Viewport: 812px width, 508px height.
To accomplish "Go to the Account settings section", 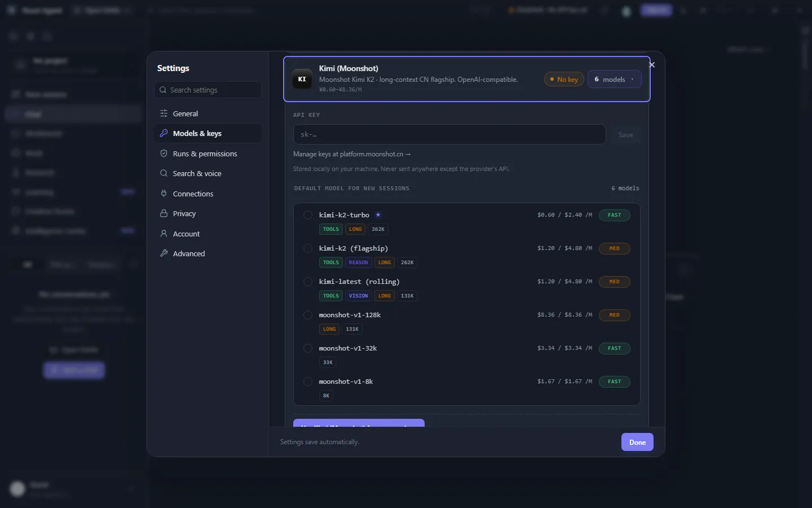I will pos(208,234).
